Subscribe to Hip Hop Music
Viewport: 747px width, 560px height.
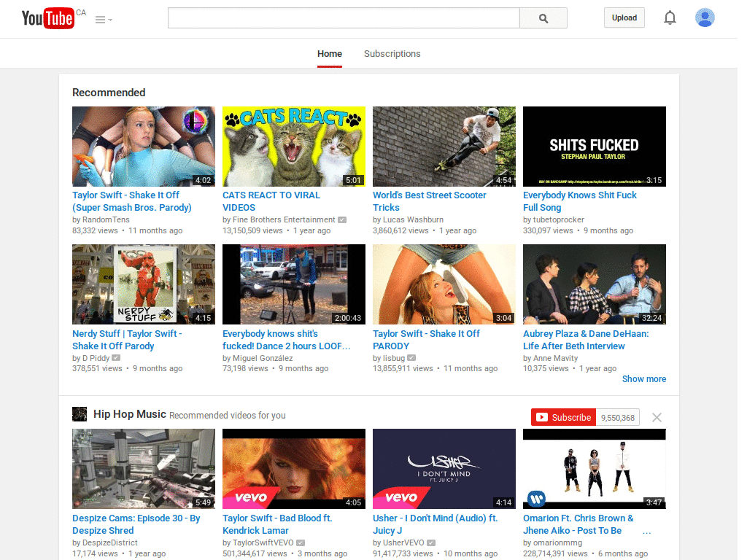(x=564, y=418)
